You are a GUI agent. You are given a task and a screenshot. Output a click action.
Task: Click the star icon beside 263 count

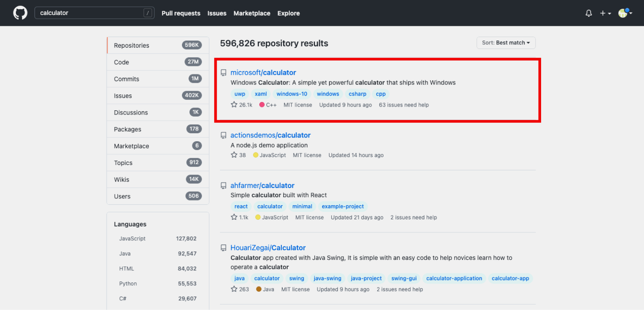[x=234, y=289]
